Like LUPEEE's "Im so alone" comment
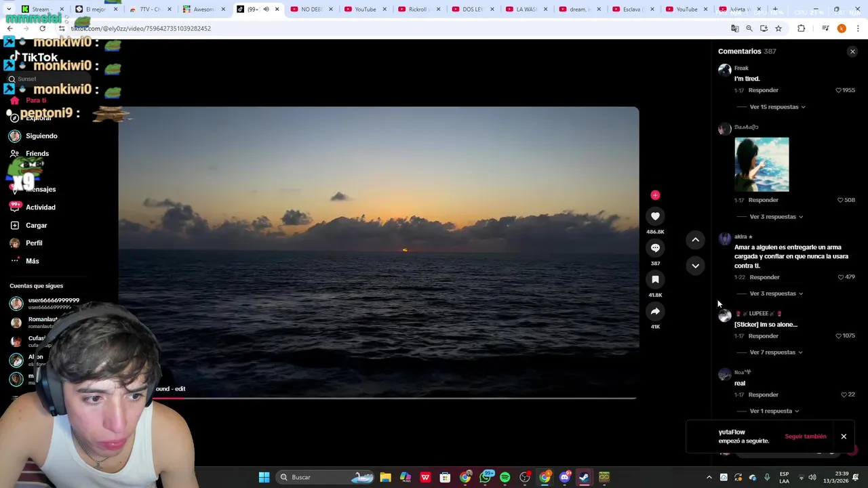The height and width of the screenshot is (488, 868). point(838,336)
